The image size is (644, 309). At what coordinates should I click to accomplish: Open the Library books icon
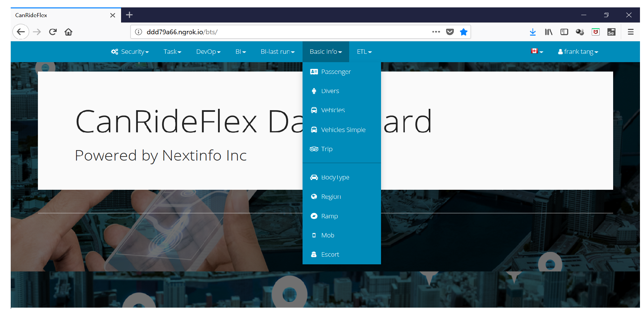(x=548, y=32)
